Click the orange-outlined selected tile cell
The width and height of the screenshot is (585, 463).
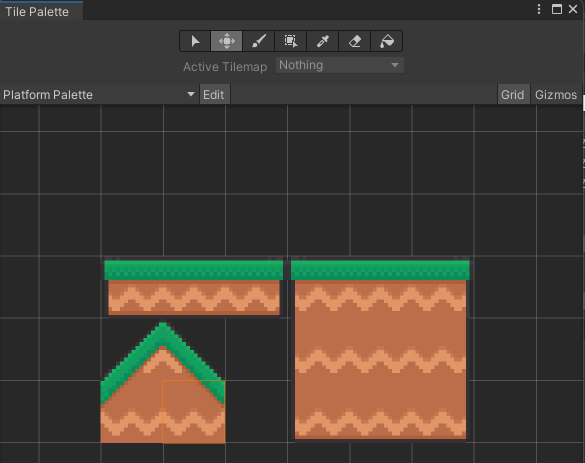point(194,412)
